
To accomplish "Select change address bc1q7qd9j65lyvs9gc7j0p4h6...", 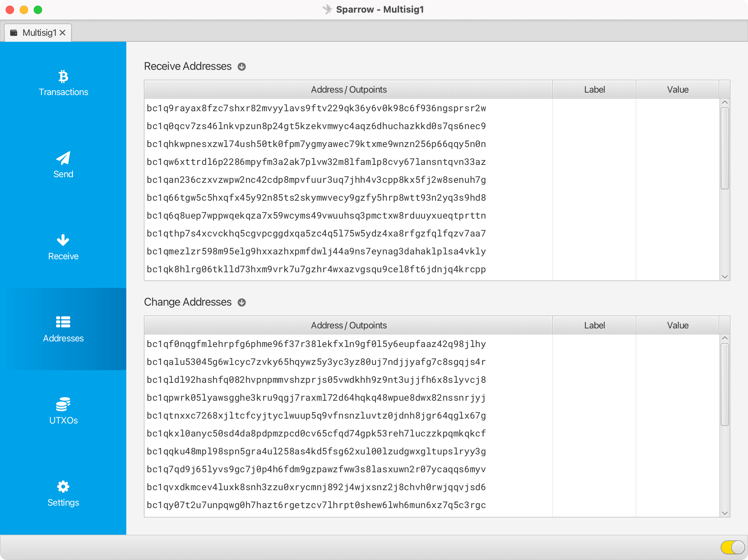I will [316, 469].
